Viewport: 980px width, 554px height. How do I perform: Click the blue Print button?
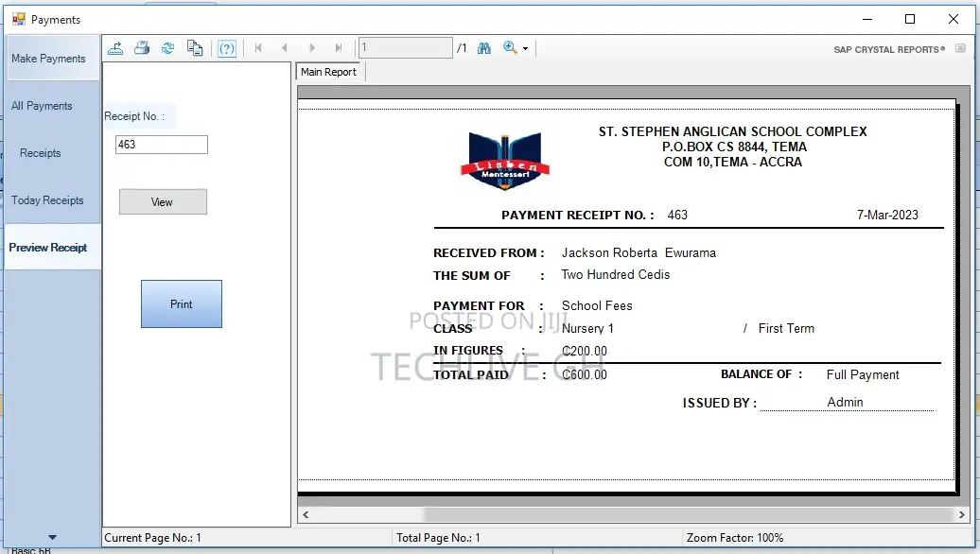point(182,304)
